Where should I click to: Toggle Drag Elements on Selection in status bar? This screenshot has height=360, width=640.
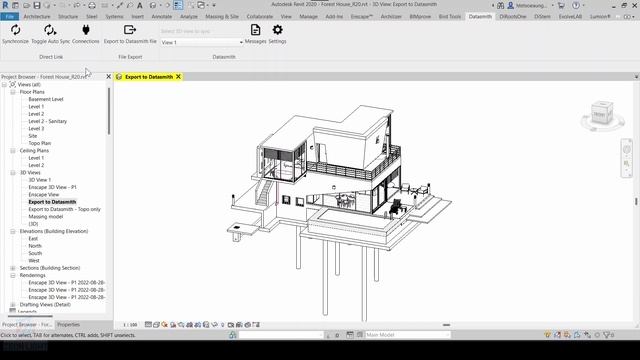pyautogui.click(x=587, y=335)
